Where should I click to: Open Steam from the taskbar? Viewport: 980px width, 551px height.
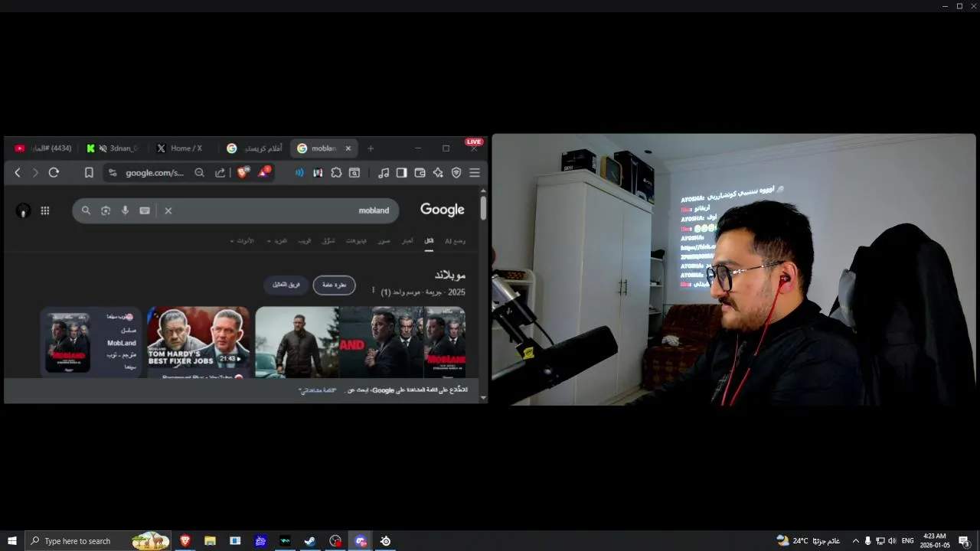pyautogui.click(x=310, y=541)
